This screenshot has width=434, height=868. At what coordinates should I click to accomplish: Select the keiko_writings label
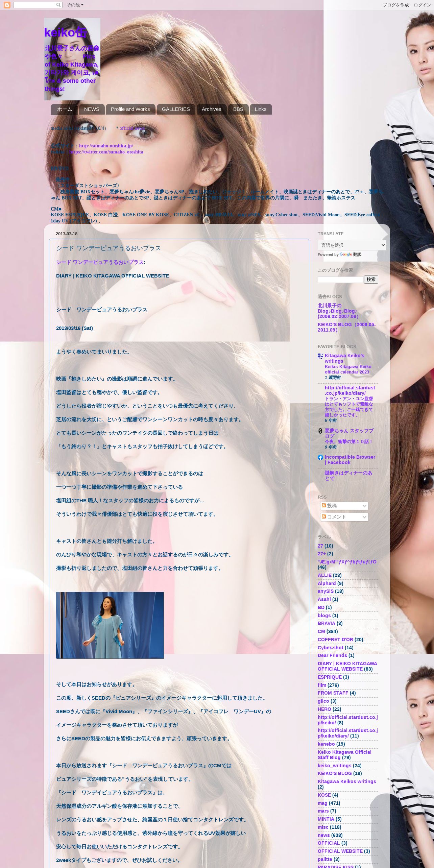coord(335,766)
